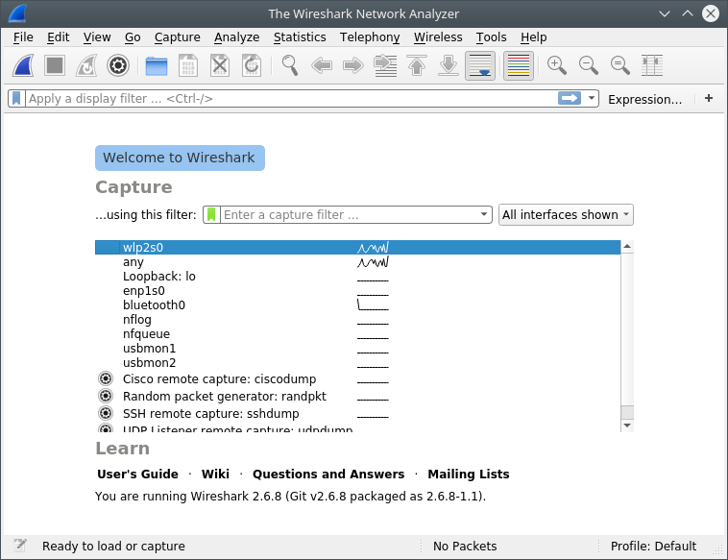
Task: Open sshdump interface settings gear icon
Action: click(x=106, y=413)
